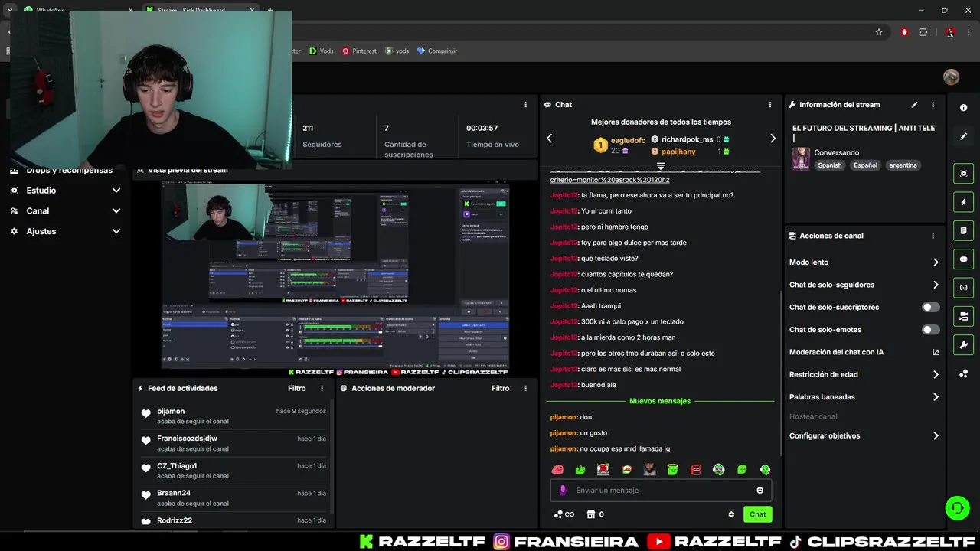The width and height of the screenshot is (980, 551).
Task: Open the layout panel icon in the right sidebar
Action: pos(963,316)
